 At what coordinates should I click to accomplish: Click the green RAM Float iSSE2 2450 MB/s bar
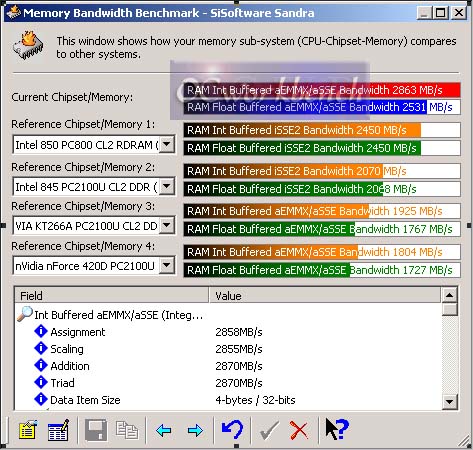322,148
